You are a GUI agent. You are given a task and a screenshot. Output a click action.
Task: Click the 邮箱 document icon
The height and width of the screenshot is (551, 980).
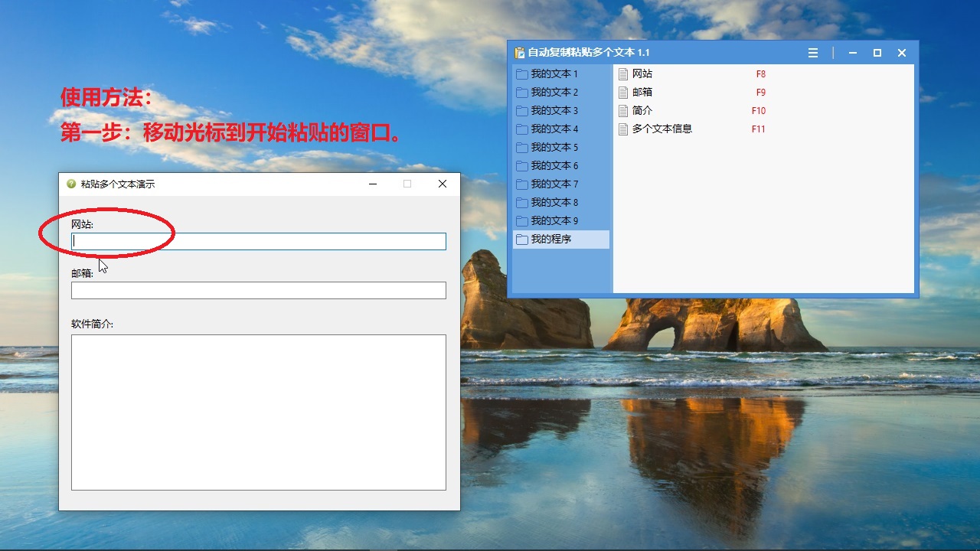[x=623, y=93]
